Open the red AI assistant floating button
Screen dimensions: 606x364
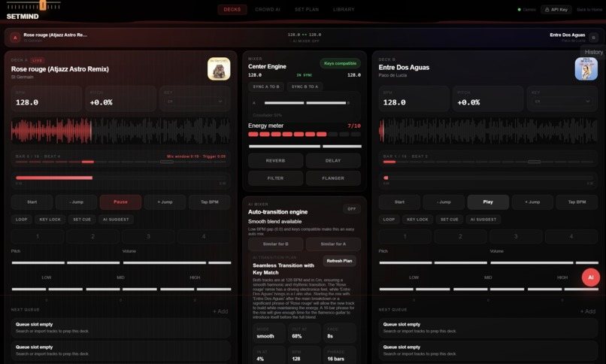pyautogui.click(x=590, y=277)
